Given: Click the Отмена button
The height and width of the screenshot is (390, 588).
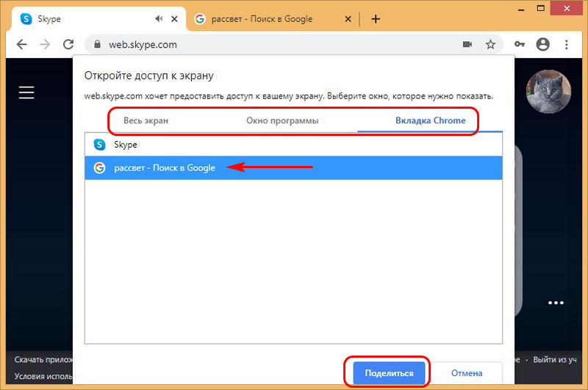Looking at the screenshot, I should click(467, 373).
